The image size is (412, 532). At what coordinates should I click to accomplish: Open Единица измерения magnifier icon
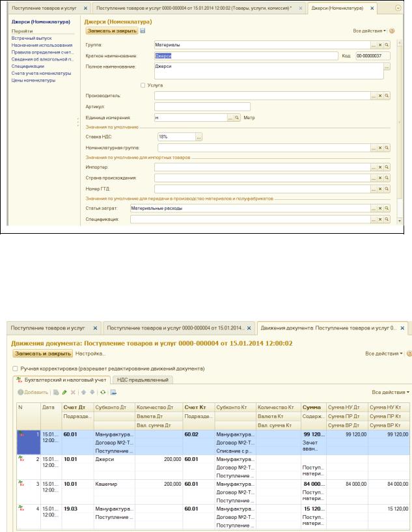(x=237, y=118)
